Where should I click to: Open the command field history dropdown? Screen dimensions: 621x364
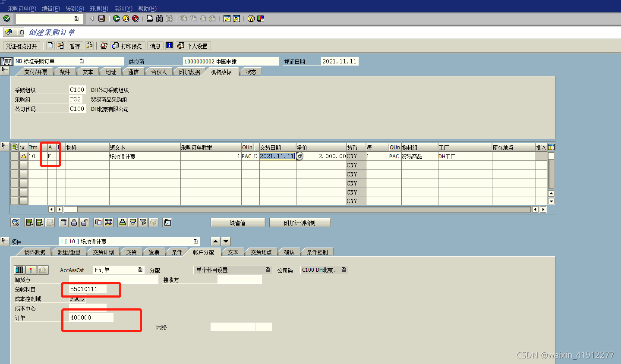[x=76, y=19]
